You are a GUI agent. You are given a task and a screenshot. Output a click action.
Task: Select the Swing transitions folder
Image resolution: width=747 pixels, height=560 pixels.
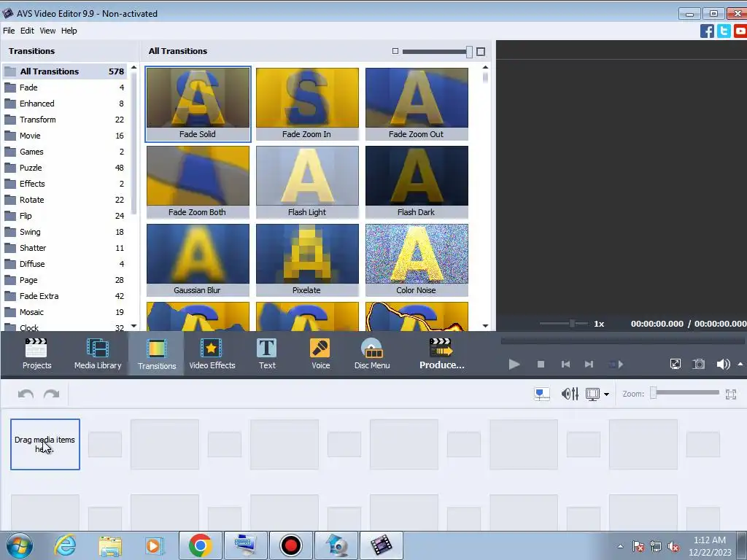[64, 232]
